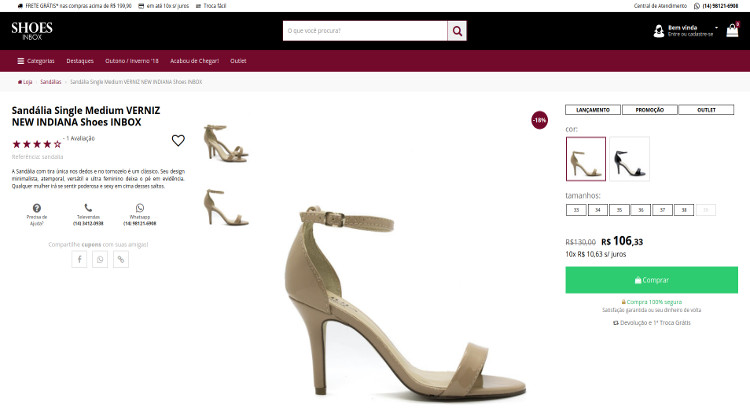Click the -18% discount badge
Screen dimensions: 750x410
540,120
